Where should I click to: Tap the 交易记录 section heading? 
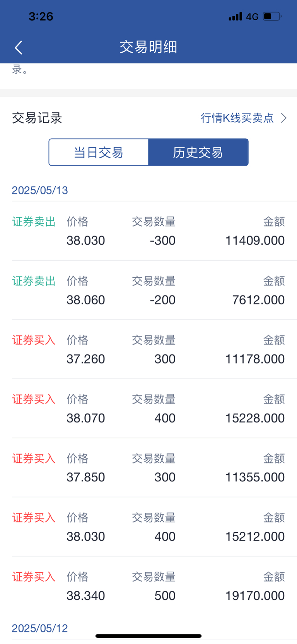pyautogui.click(x=37, y=118)
